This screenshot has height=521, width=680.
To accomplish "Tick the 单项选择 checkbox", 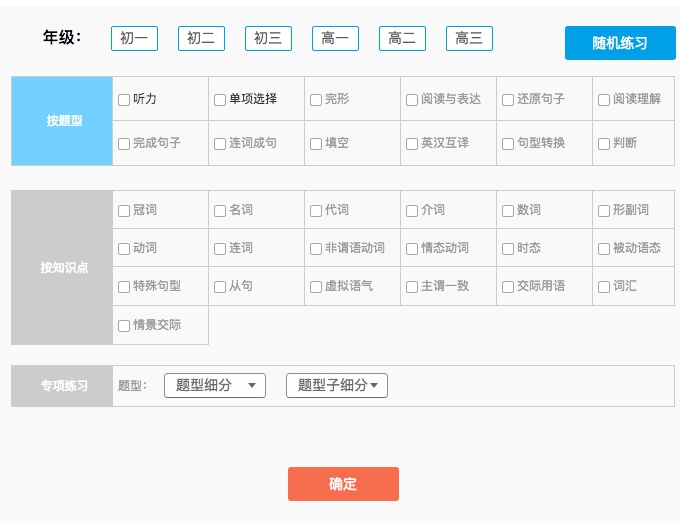I will [x=220, y=100].
